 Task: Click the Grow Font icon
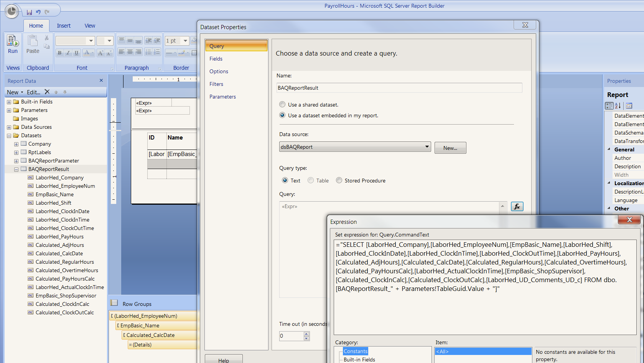point(100,53)
